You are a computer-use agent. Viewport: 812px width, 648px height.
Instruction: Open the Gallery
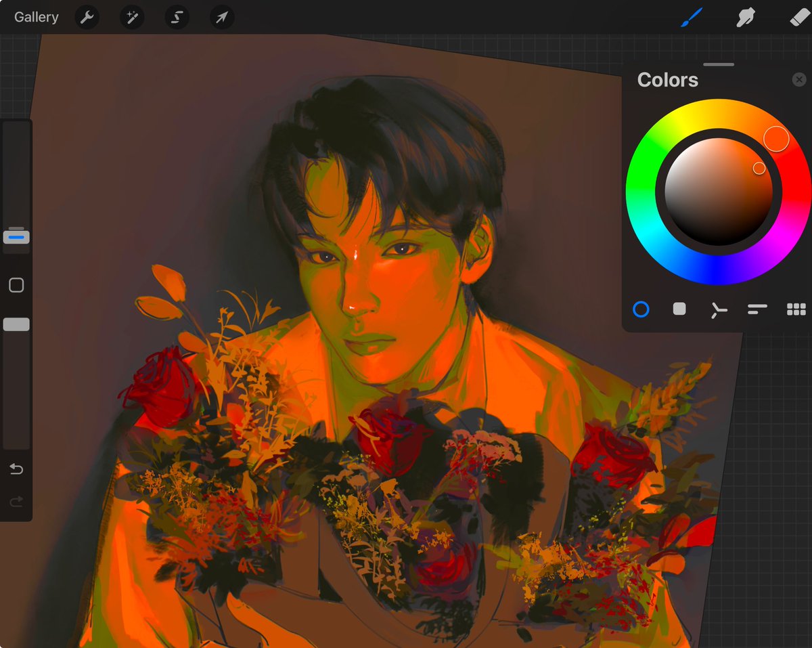point(37,17)
